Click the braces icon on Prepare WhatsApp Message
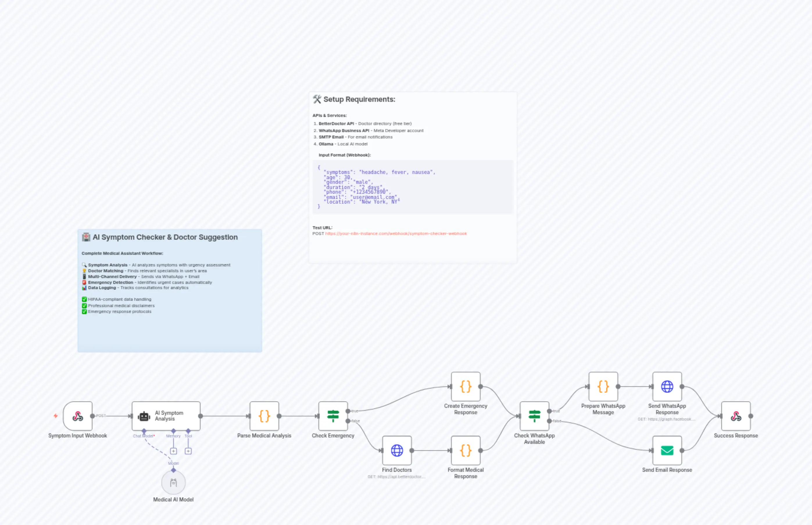Viewport: 812px width, 525px height. tap(603, 386)
